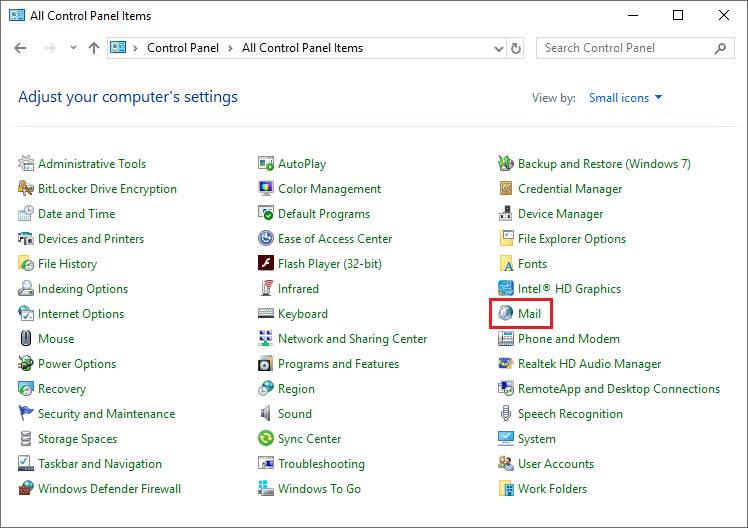Open the address bar history dropdown arrow
This screenshot has width=748, height=528.
click(500, 48)
